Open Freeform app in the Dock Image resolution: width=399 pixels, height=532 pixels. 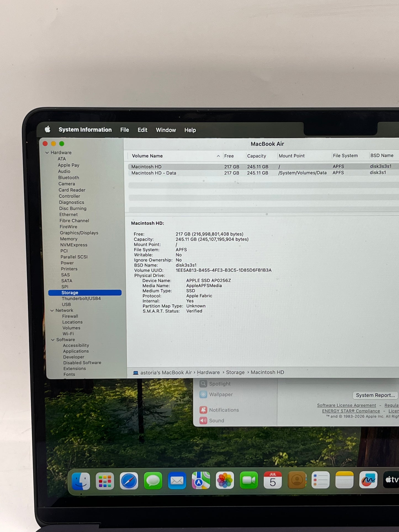point(368,480)
